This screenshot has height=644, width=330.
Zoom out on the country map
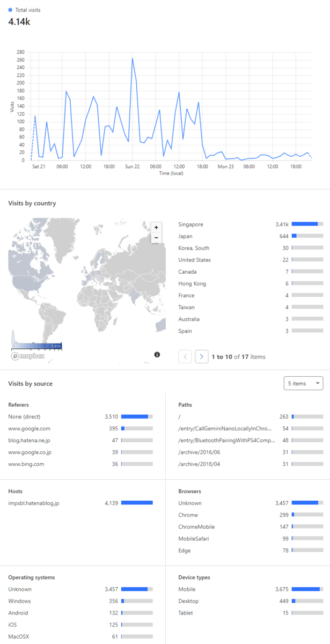pos(156,238)
